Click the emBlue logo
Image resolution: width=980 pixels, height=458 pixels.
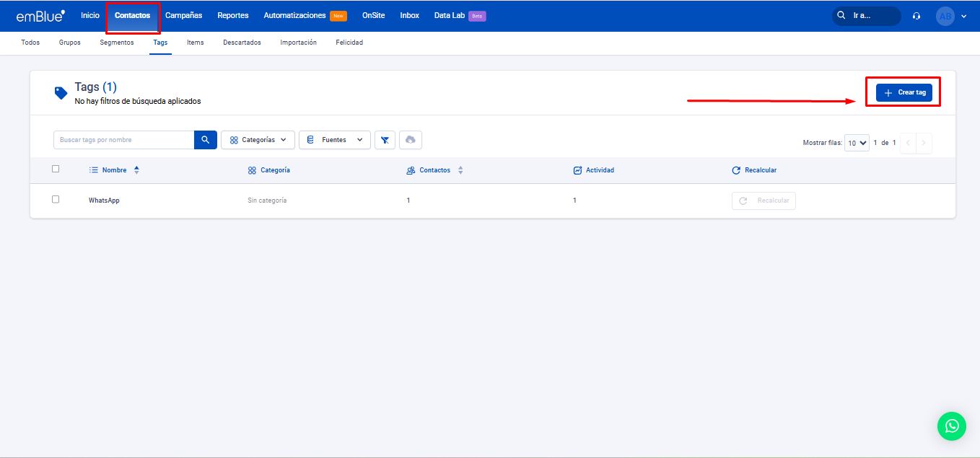[x=40, y=16]
